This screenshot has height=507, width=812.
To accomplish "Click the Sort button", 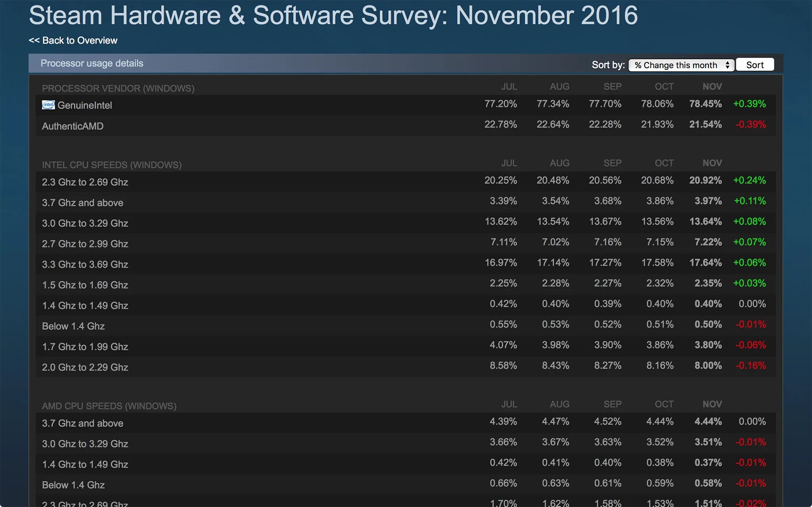I will [755, 65].
